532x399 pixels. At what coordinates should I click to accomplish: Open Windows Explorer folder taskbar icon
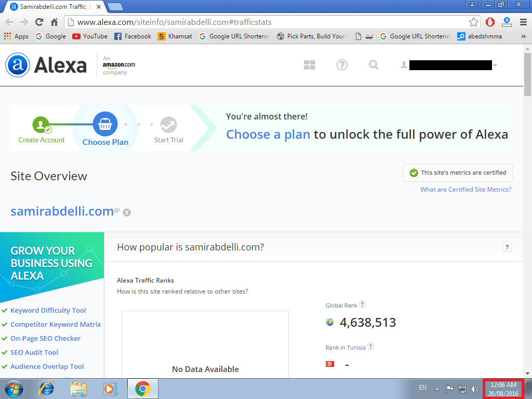[x=78, y=389]
